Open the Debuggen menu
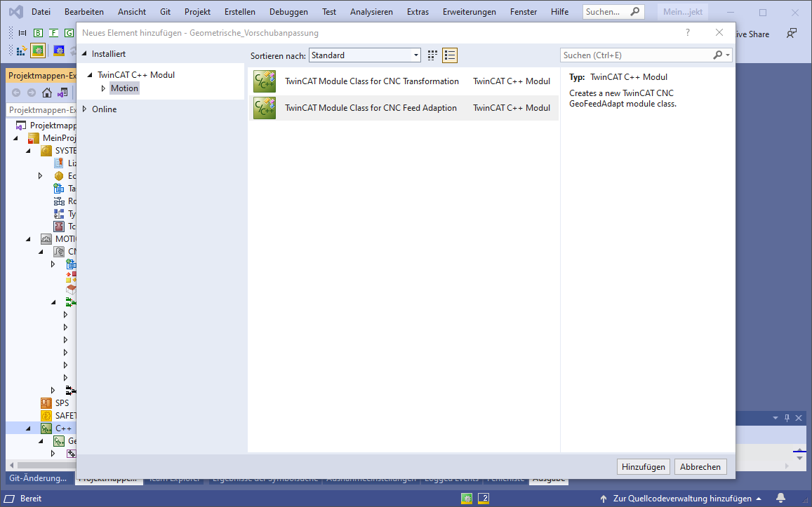 coord(288,11)
